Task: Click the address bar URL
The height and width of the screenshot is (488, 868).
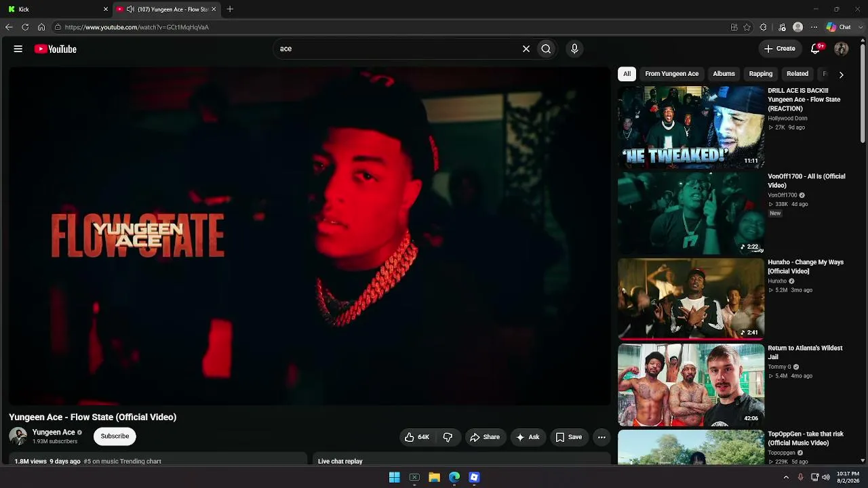Action: click(137, 27)
